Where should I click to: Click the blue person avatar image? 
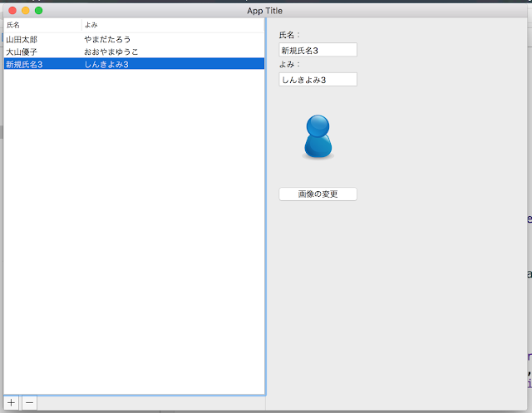pyautogui.click(x=318, y=137)
